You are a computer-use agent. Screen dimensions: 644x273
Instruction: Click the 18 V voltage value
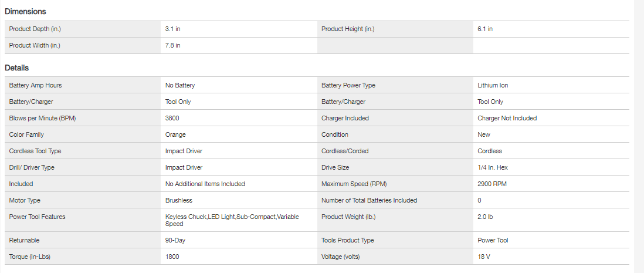[484, 257]
